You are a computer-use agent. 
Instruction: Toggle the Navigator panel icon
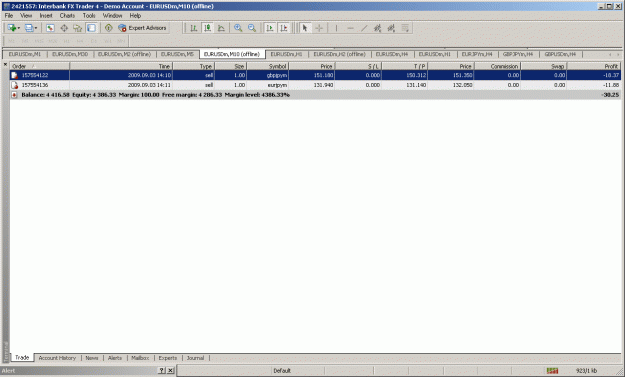click(77, 28)
